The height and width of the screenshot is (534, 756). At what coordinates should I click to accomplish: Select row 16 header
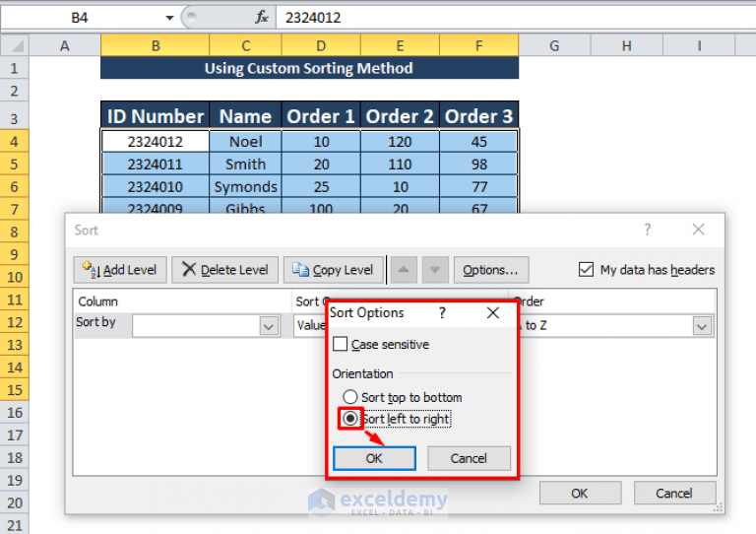point(15,413)
